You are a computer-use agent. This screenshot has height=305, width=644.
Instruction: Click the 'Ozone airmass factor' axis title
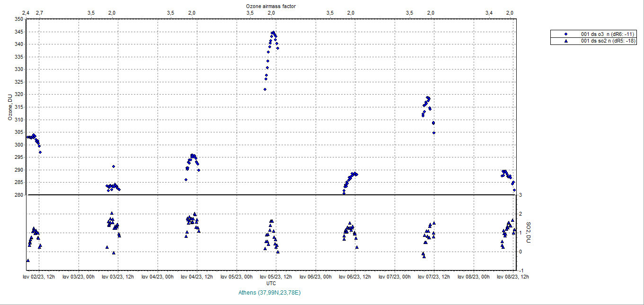point(271,6)
